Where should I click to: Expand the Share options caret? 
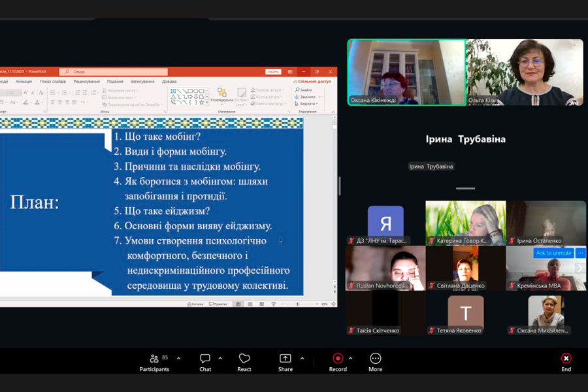coord(302,359)
